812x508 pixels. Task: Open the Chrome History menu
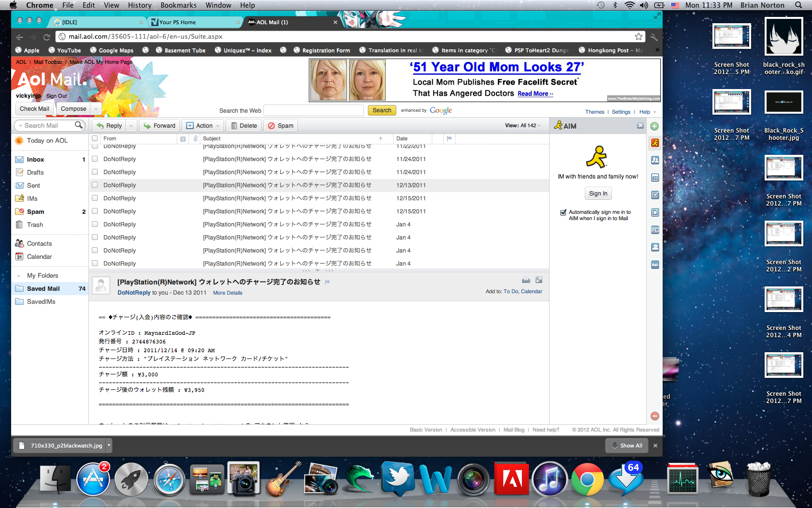point(140,5)
